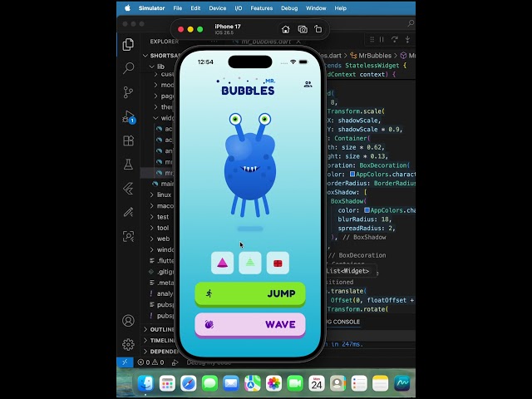Click the AppColors color swatch after 'color:'
This screenshot has height=399, width=532.
pyautogui.click(x=367, y=210)
